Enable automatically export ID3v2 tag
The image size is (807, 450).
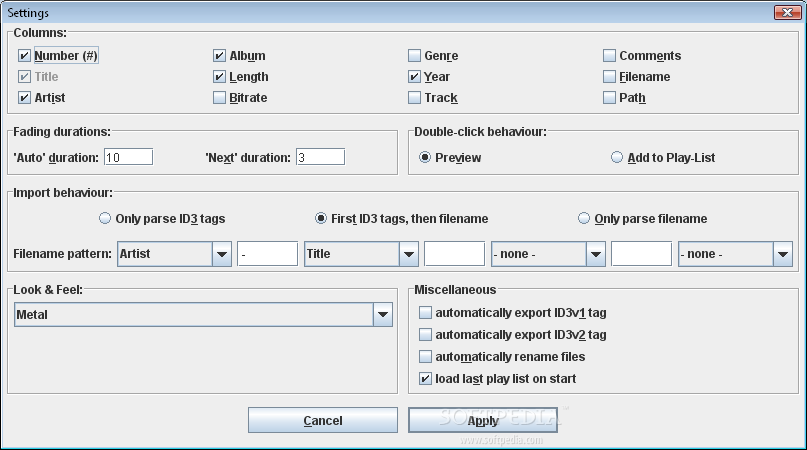(x=425, y=335)
